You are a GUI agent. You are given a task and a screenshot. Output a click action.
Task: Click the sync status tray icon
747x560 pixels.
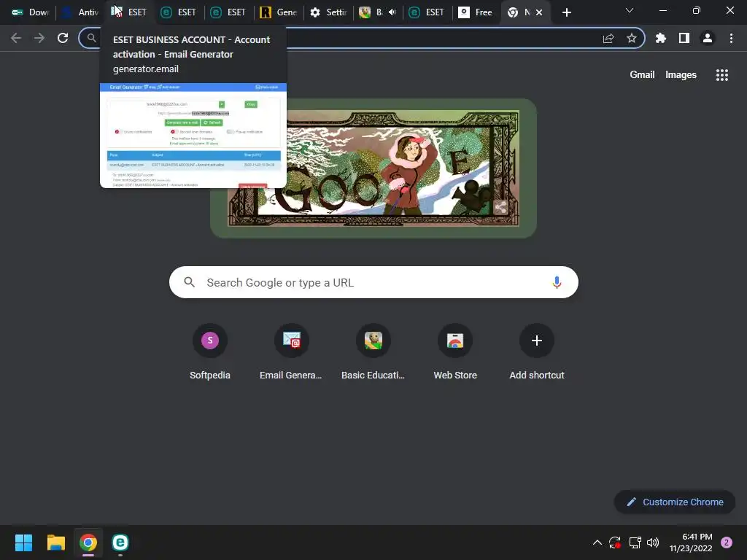pyautogui.click(x=614, y=542)
